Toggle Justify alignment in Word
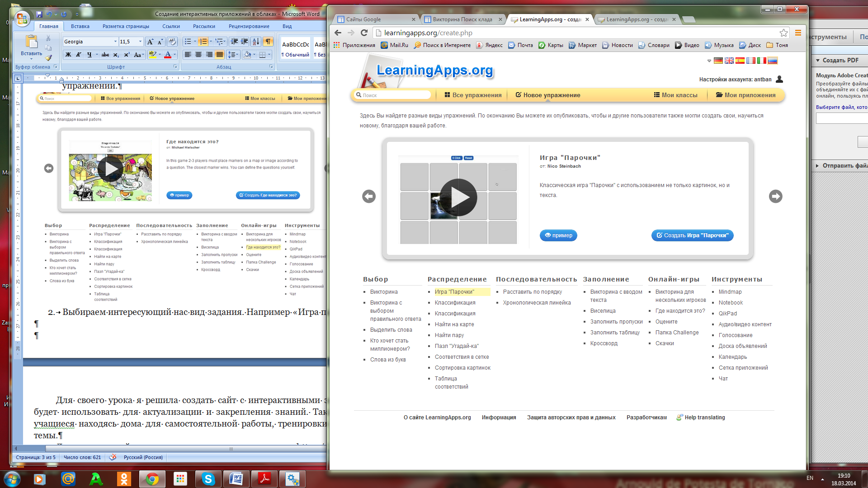Screen dimensions: 868x488 coord(220,55)
